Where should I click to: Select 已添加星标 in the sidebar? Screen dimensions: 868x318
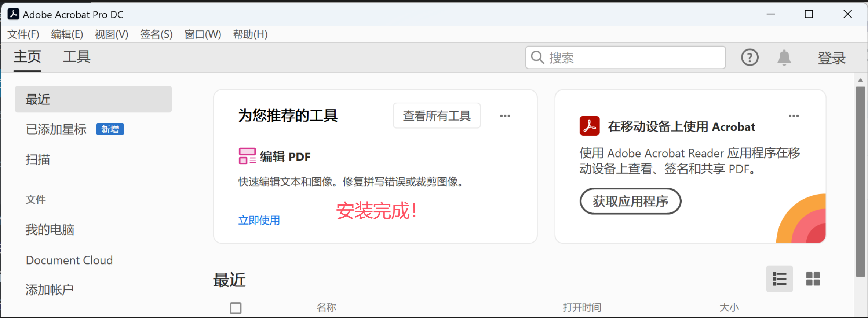(x=56, y=129)
